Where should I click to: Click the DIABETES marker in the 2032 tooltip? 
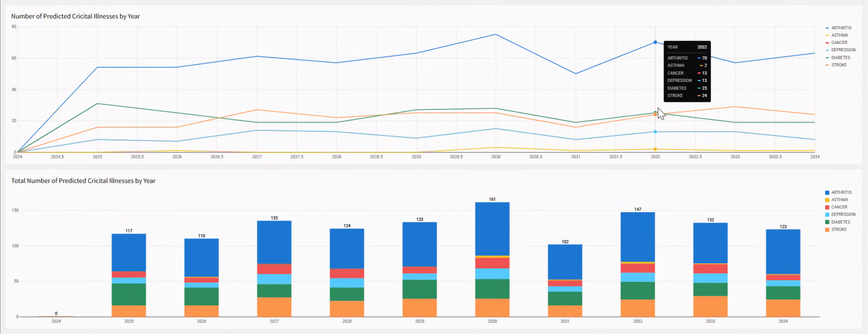pos(699,88)
